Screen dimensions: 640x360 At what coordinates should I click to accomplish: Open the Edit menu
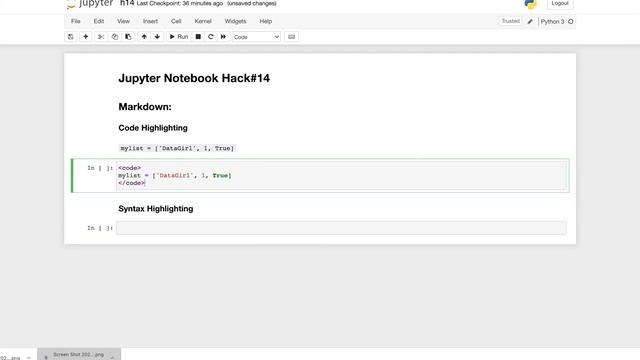99,21
